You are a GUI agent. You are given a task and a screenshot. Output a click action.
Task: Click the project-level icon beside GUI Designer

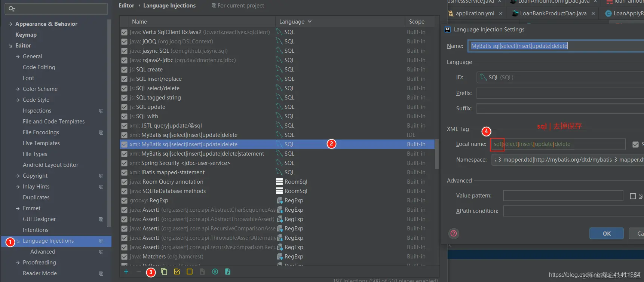[x=101, y=219]
